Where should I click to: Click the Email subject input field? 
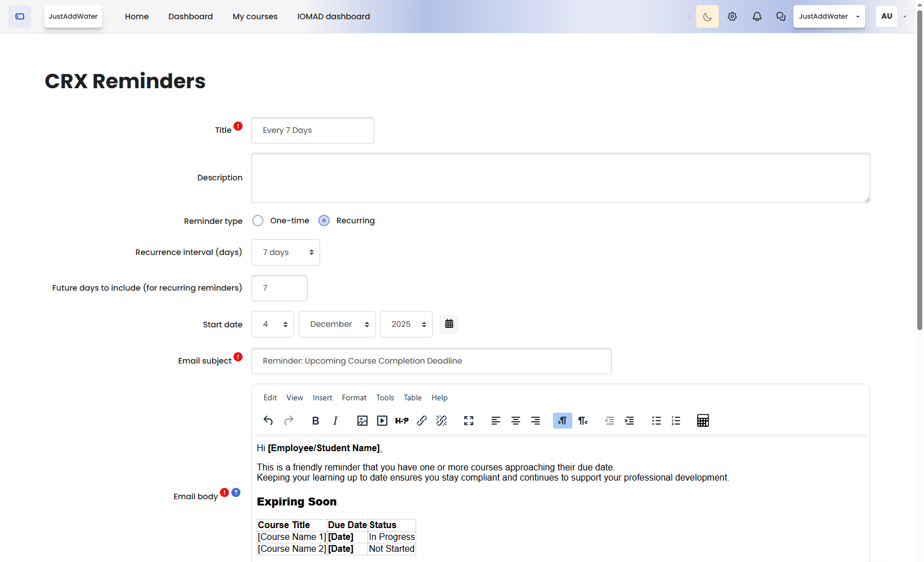pyautogui.click(x=431, y=361)
